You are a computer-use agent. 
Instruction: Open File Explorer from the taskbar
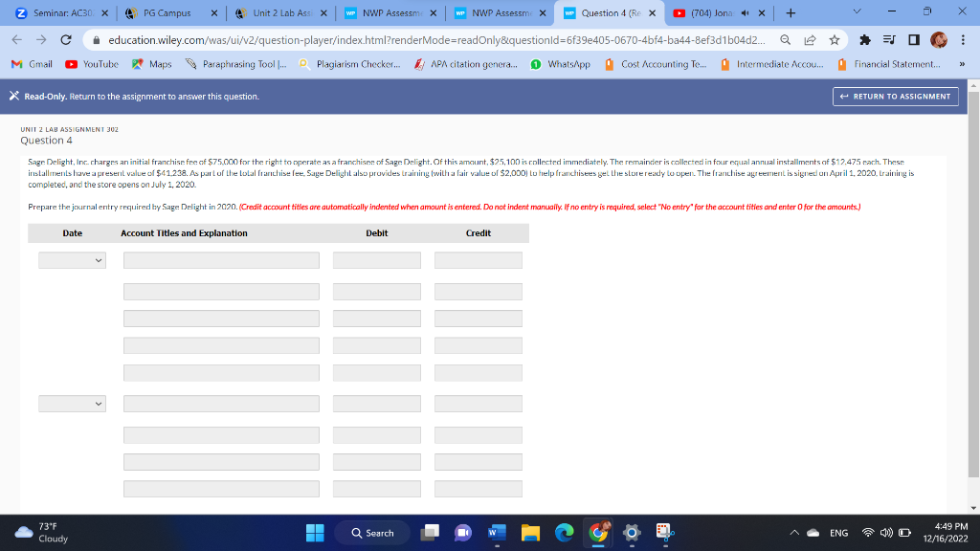(x=530, y=533)
